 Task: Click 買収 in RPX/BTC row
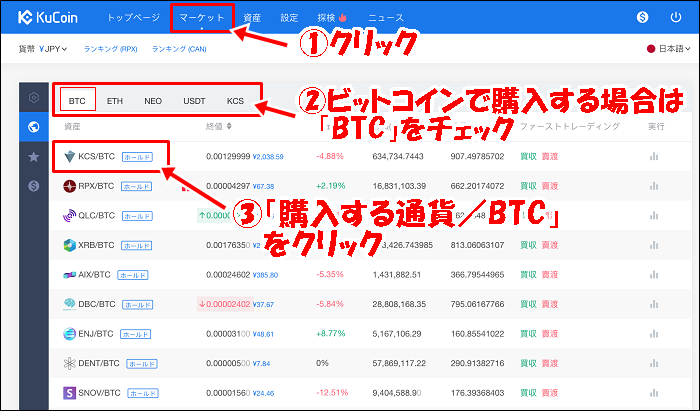point(529,186)
